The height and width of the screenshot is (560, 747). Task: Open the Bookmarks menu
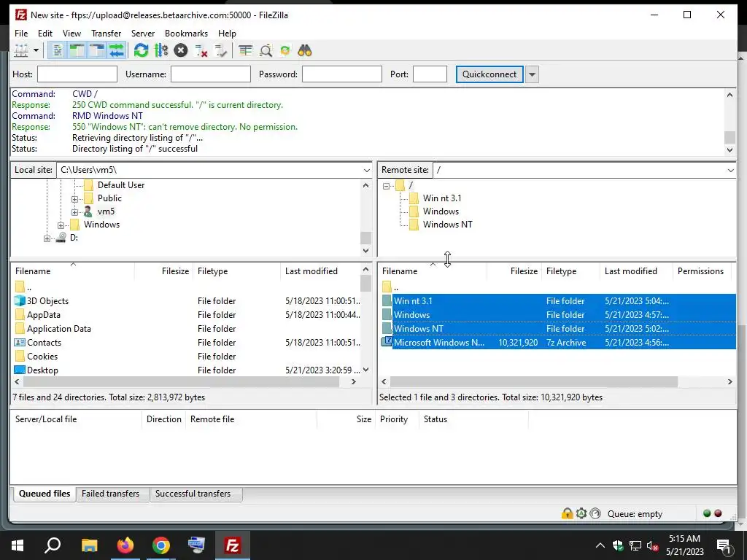coord(186,34)
